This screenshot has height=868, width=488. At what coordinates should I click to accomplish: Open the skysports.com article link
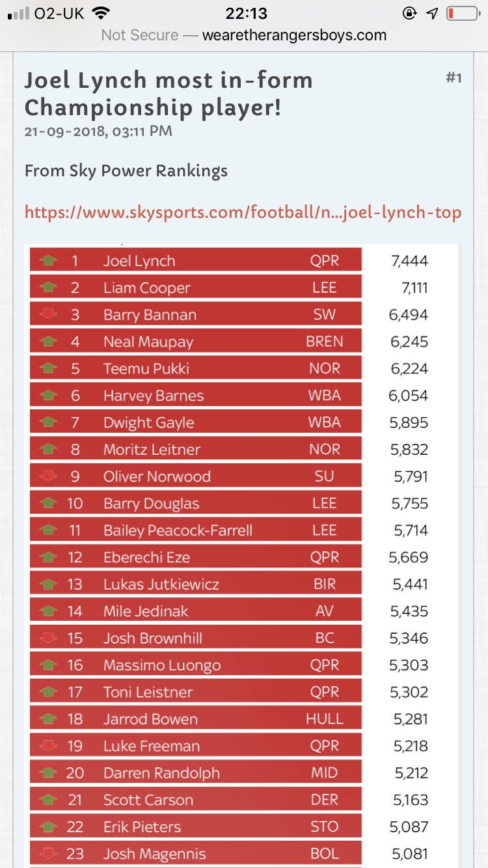[x=243, y=212]
